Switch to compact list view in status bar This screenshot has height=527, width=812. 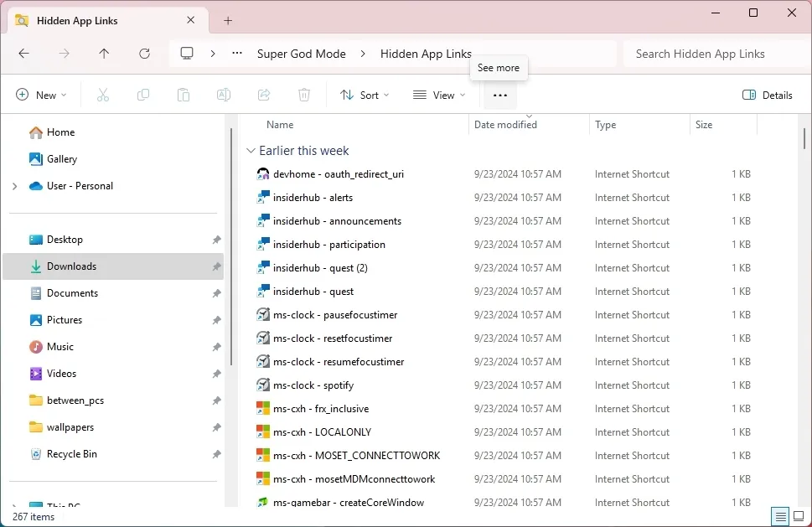(779, 516)
